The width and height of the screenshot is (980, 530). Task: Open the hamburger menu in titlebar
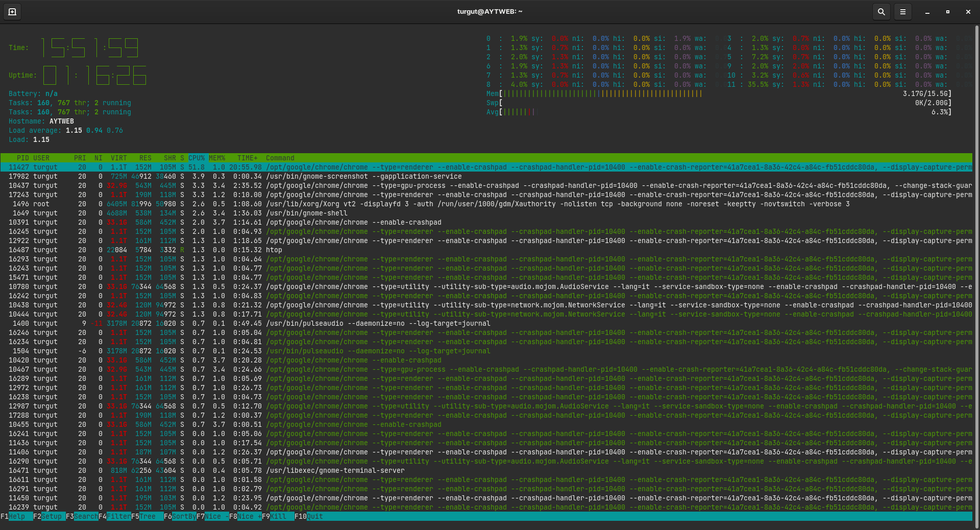coord(902,11)
